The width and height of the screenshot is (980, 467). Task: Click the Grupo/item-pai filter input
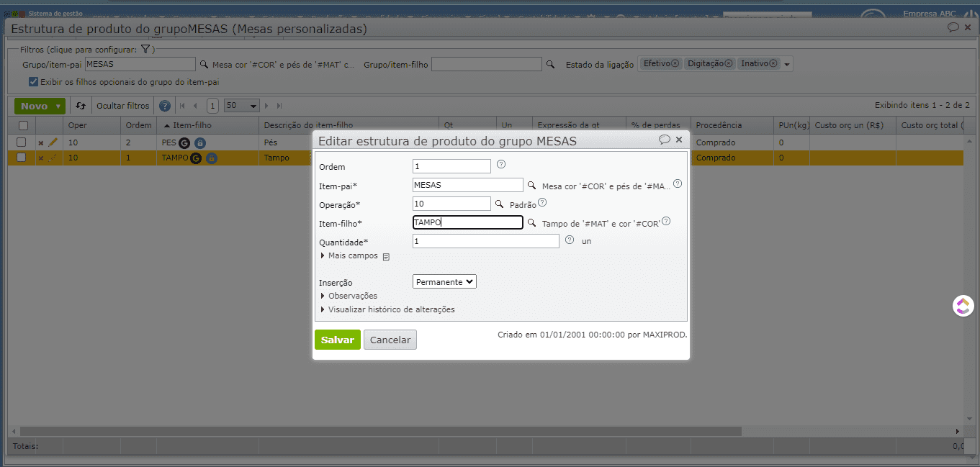point(140,64)
